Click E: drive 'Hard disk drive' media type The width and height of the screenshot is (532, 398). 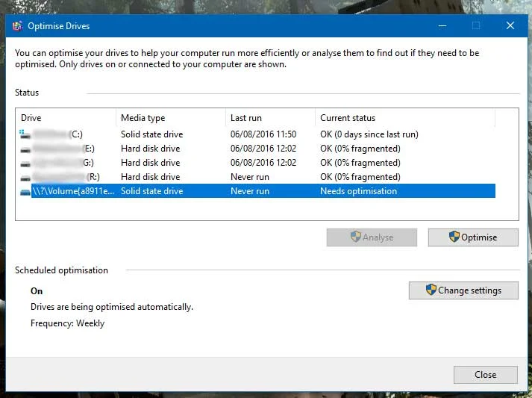[x=150, y=149]
